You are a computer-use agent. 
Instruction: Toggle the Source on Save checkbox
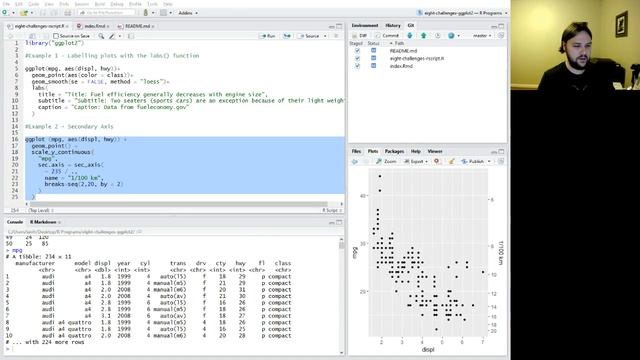[56, 36]
